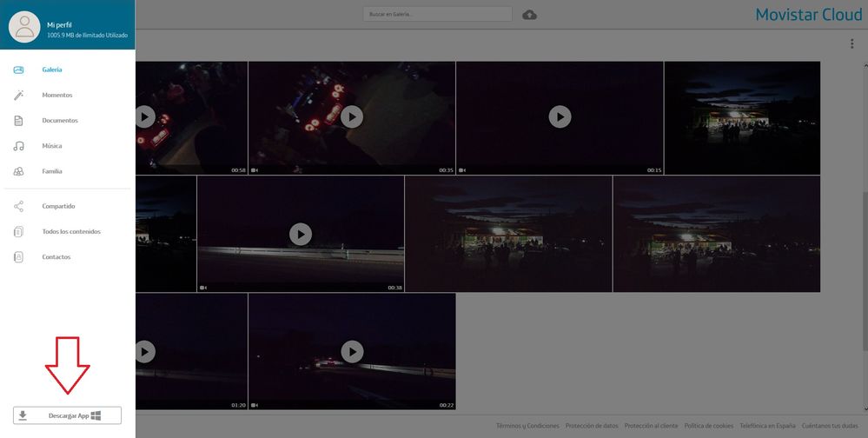Open Términos y Condiciones link
The image size is (868, 438).
(x=527, y=426)
